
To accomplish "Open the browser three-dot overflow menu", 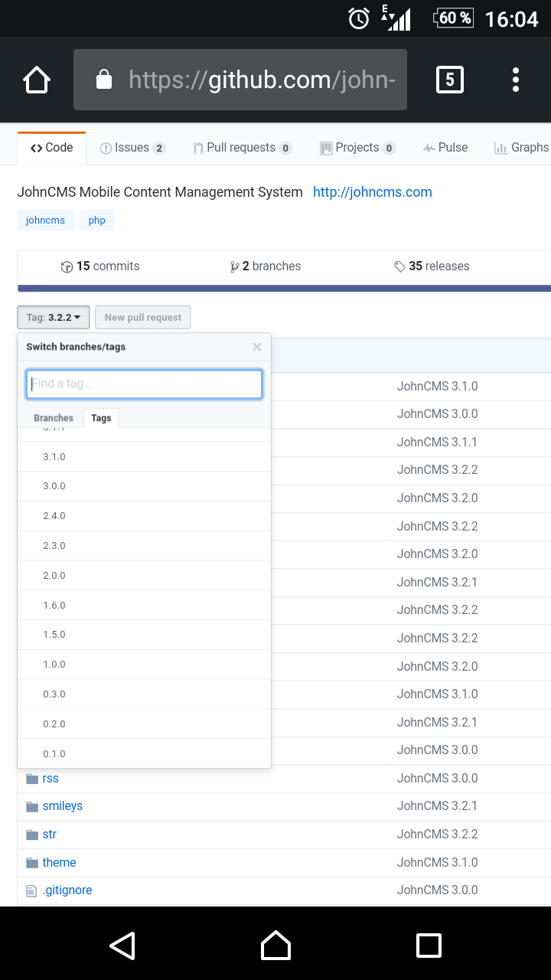I will pyautogui.click(x=516, y=80).
